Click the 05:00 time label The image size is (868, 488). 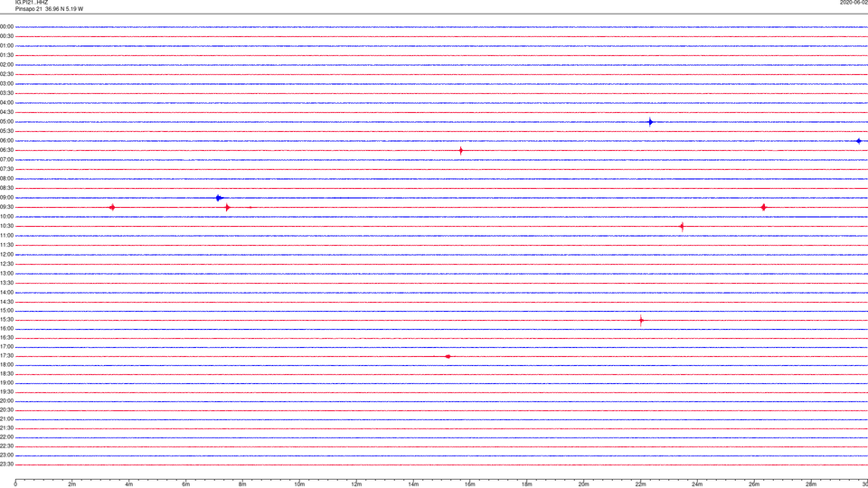[6, 122]
